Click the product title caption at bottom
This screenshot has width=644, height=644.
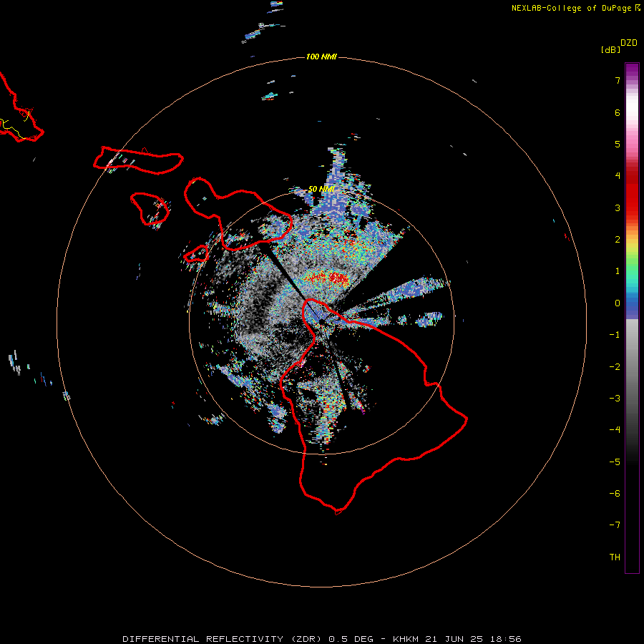tap(322, 639)
